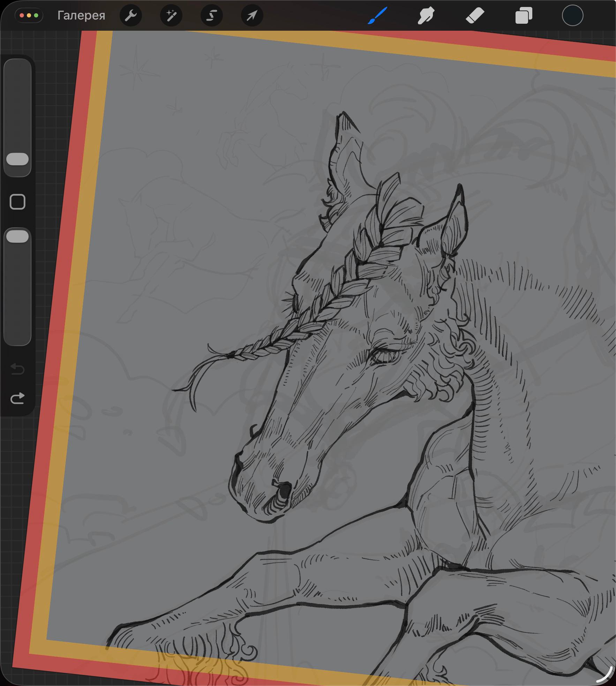The height and width of the screenshot is (686, 616).
Task: Click the brush size slider handle
Action: click(17, 159)
